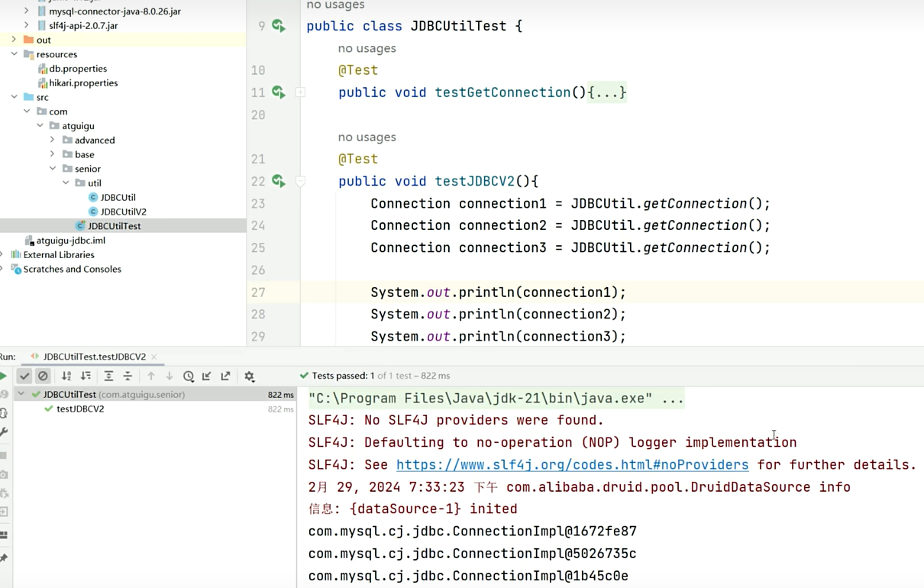
Task: Click the JDBCUtilV2 class icon
Action: [93, 212]
